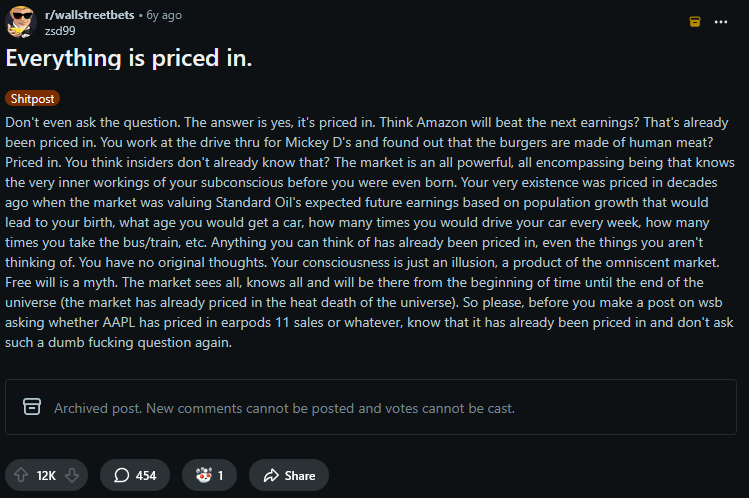Click the archive box icon in banner
The height and width of the screenshot is (498, 749).
click(32, 408)
